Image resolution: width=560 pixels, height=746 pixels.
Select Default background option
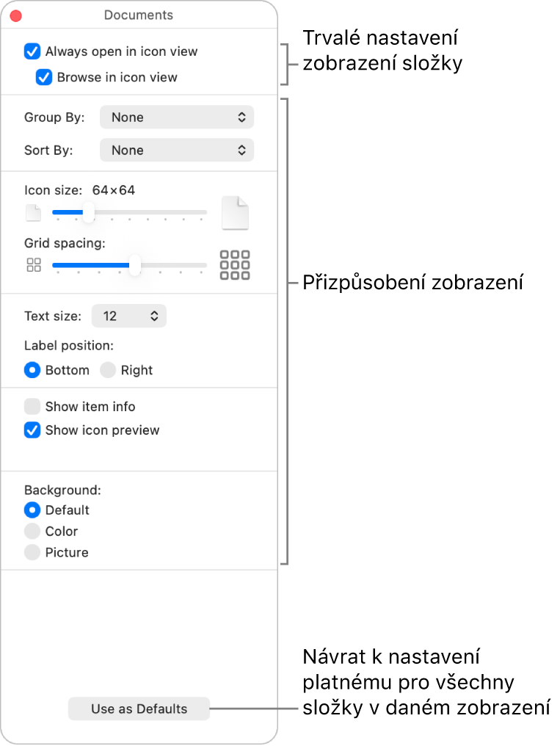click(32, 510)
